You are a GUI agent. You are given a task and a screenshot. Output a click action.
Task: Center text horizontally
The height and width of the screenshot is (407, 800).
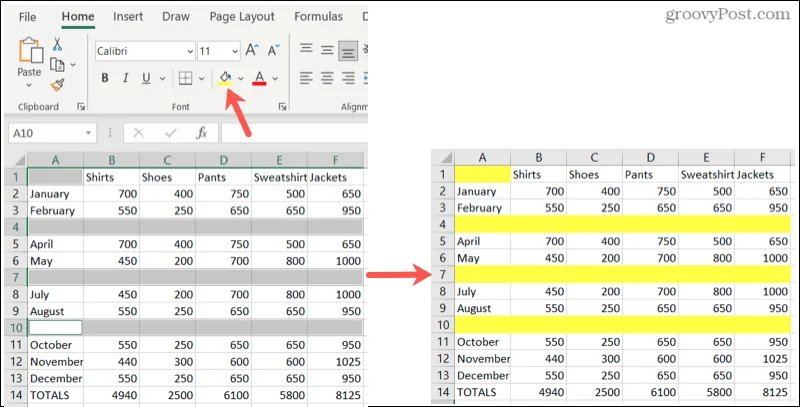[327, 78]
